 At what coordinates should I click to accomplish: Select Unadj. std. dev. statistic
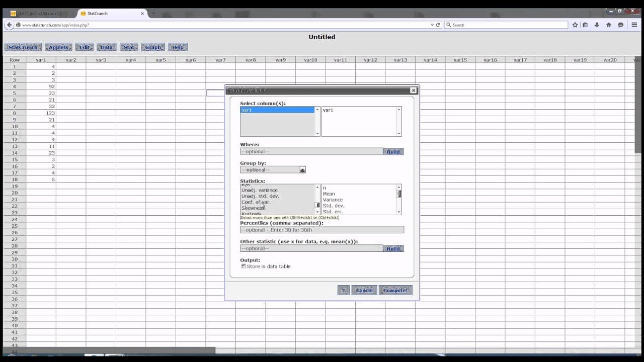point(260,196)
